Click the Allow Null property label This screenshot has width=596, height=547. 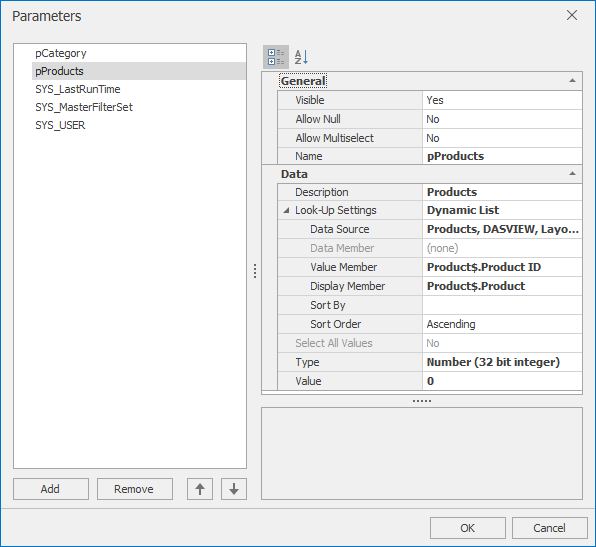click(x=318, y=119)
